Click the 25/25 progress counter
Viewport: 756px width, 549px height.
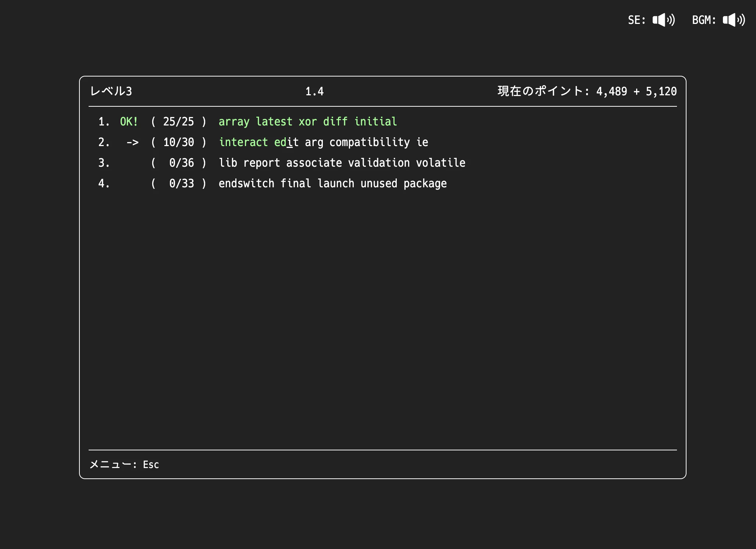coord(178,122)
